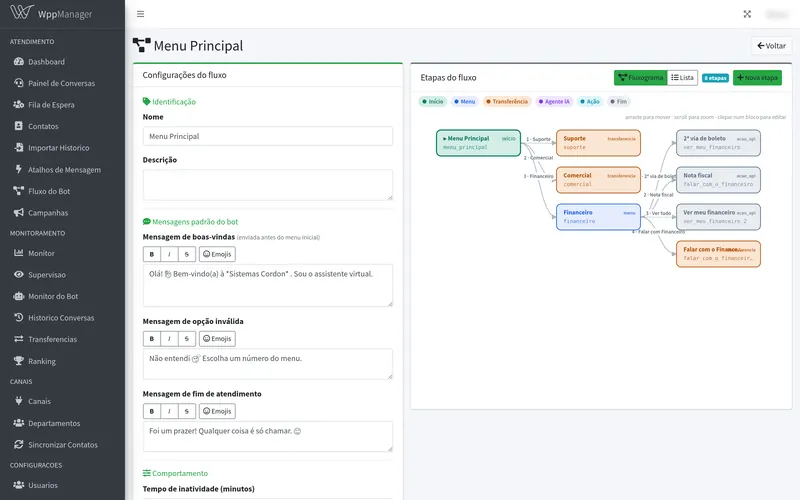The height and width of the screenshot is (500, 800).
Task: Toggle sidebar with hamburger menu icon
Action: point(140,14)
